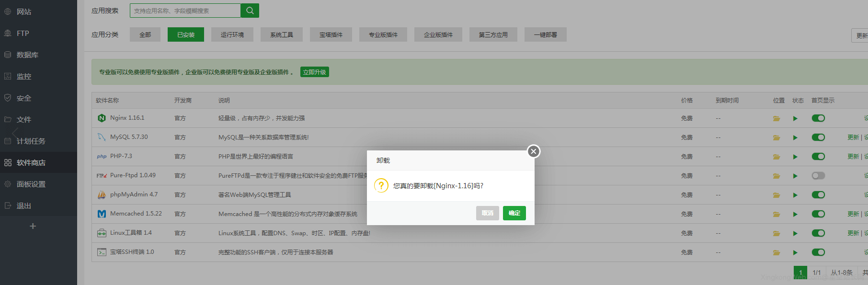Click the PHP-7.3 status play icon
The width and height of the screenshot is (868, 285).
pos(795,157)
